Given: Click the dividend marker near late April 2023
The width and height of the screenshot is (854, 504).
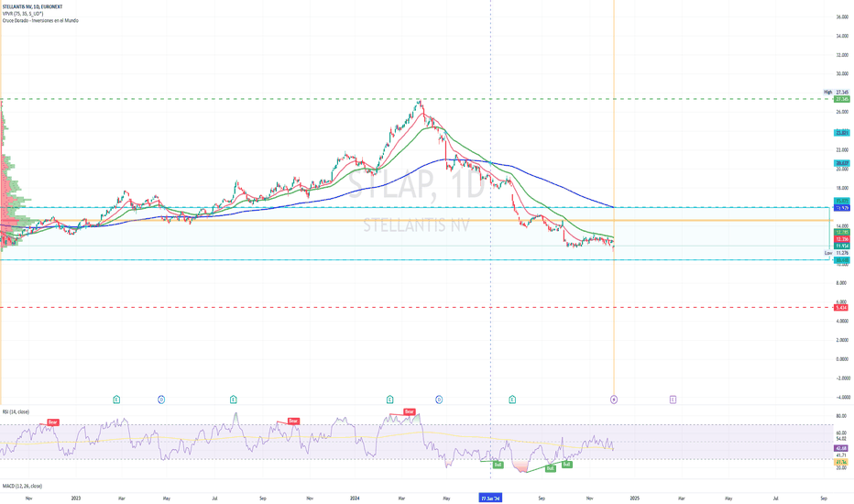Looking at the screenshot, I should pyautogui.click(x=161, y=400).
